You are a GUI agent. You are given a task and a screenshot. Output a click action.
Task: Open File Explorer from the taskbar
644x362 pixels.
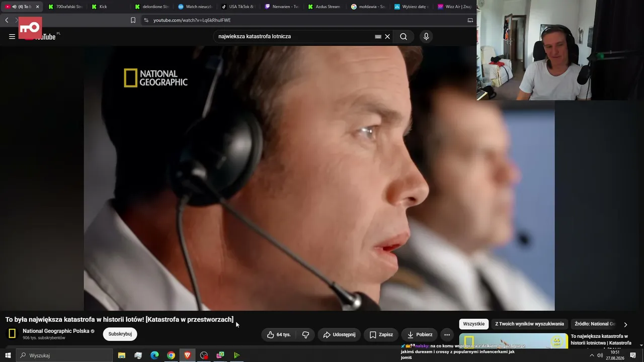coord(122,355)
